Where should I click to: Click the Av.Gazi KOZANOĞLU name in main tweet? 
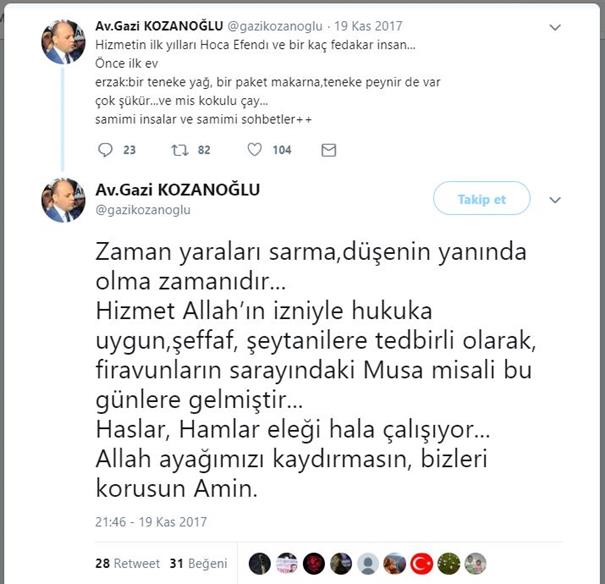point(177,189)
